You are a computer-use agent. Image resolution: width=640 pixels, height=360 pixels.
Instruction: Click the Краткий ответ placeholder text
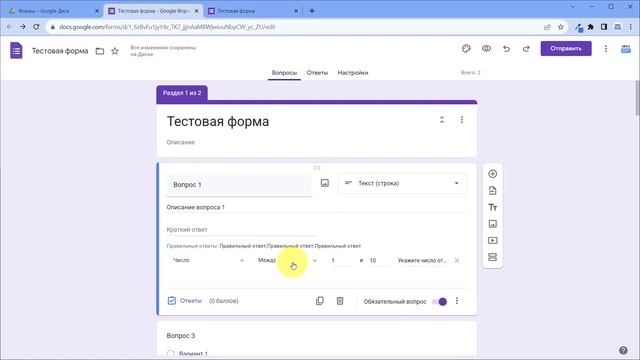pyautogui.click(x=187, y=229)
